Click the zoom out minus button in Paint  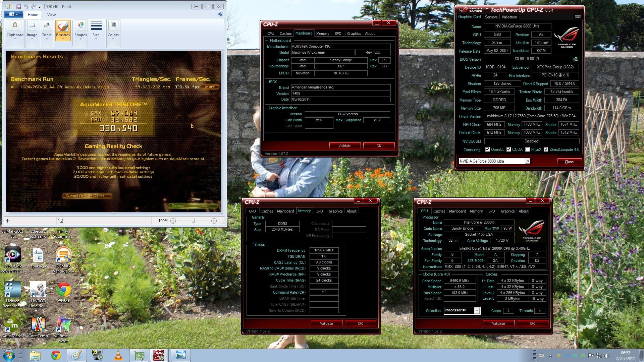point(173,221)
